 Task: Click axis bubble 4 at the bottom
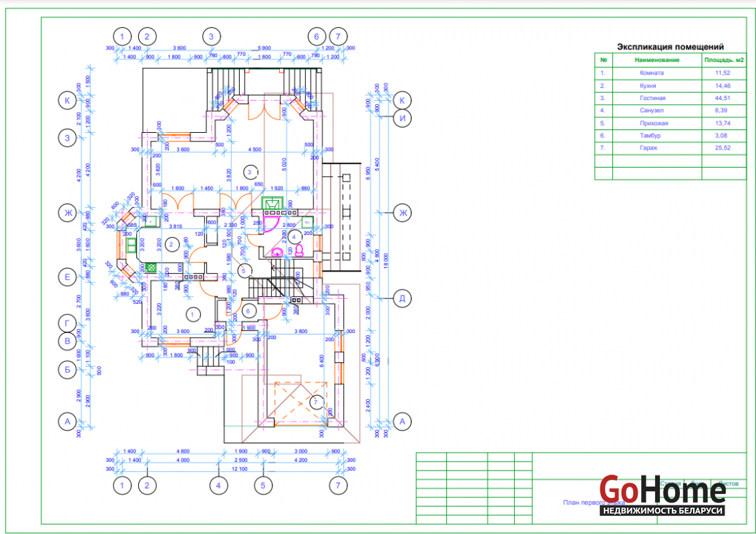[x=217, y=485]
